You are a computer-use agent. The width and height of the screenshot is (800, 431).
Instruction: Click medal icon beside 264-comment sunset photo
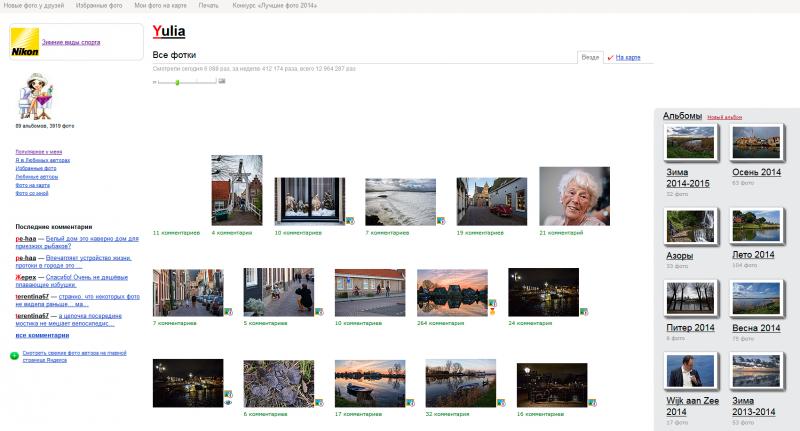[x=492, y=311]
